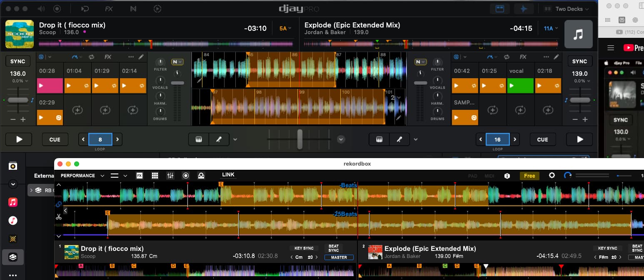Click the crossfader handle
Screen dimensions: 644x280
tap(300, 139)
